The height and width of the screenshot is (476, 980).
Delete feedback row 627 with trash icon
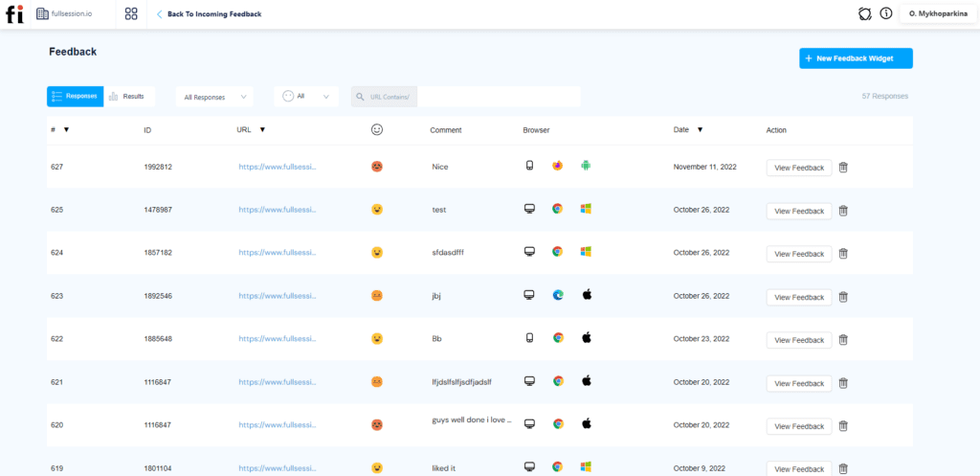(x=843, y=168)
